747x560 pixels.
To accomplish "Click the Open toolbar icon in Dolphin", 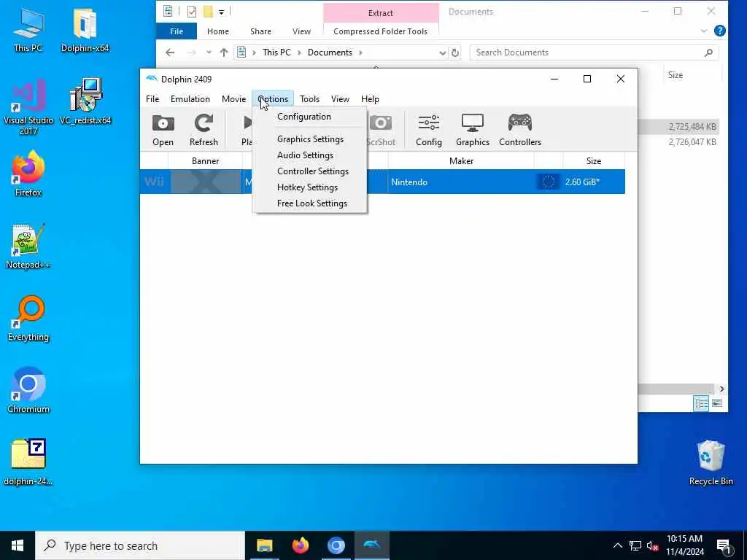I will tap(163, 130).
